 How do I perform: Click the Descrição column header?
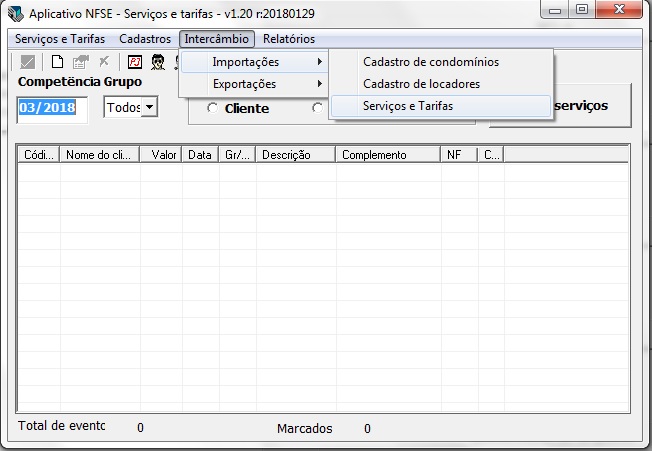tap(295, 155)
